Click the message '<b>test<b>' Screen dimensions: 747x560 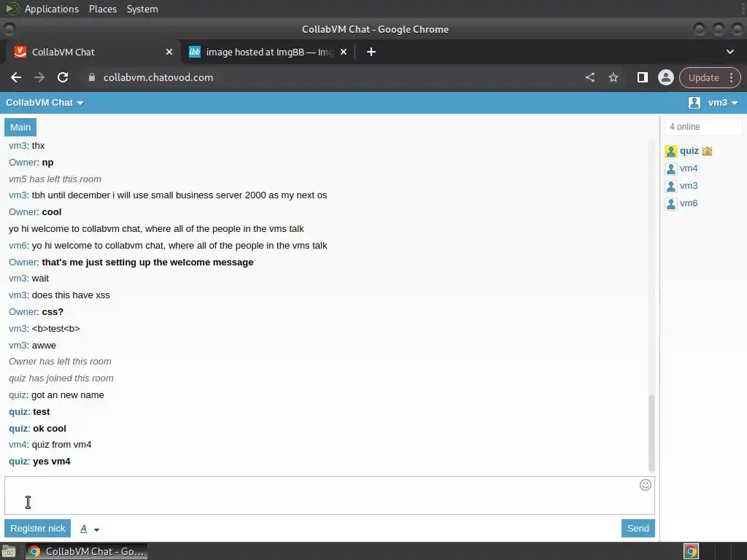pos(55,329)
